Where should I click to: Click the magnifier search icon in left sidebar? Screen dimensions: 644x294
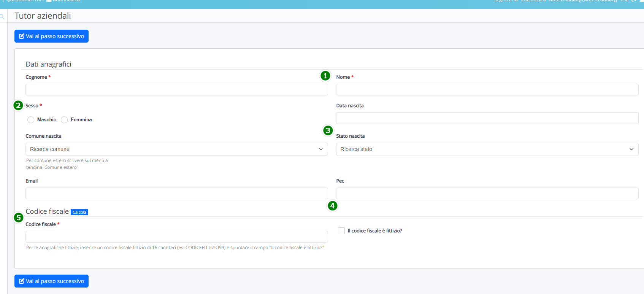2,17
